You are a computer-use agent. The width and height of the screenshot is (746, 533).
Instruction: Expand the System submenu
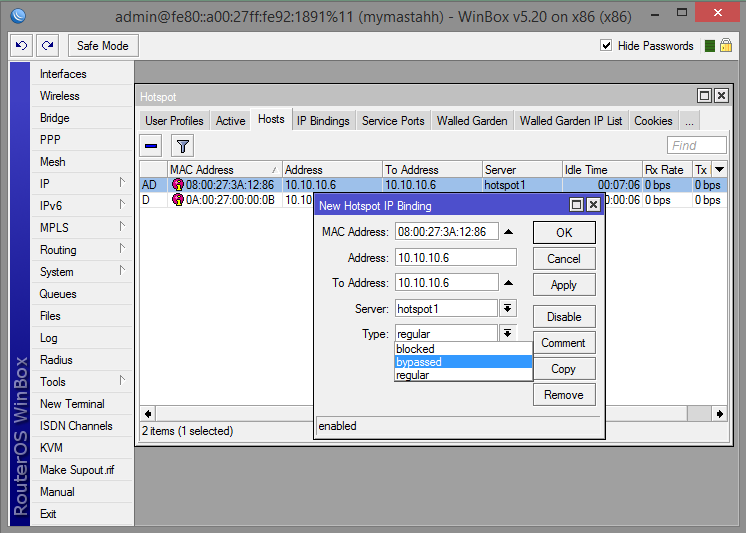(x=122, y=271)
